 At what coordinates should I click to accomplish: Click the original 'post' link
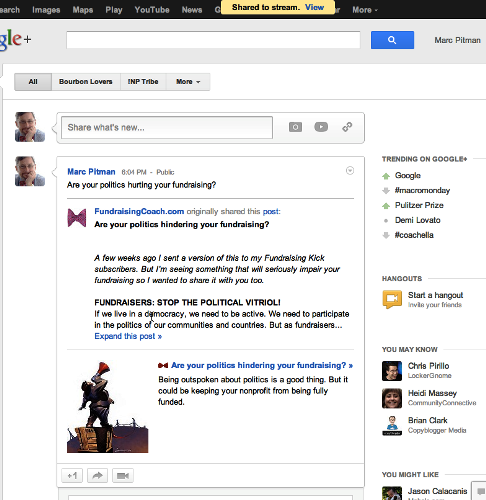[271, 211]
